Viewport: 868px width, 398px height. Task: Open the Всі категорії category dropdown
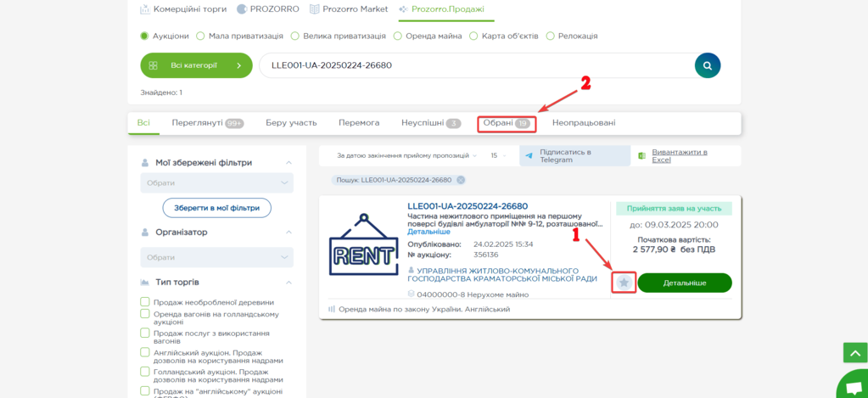pos(196,65)
